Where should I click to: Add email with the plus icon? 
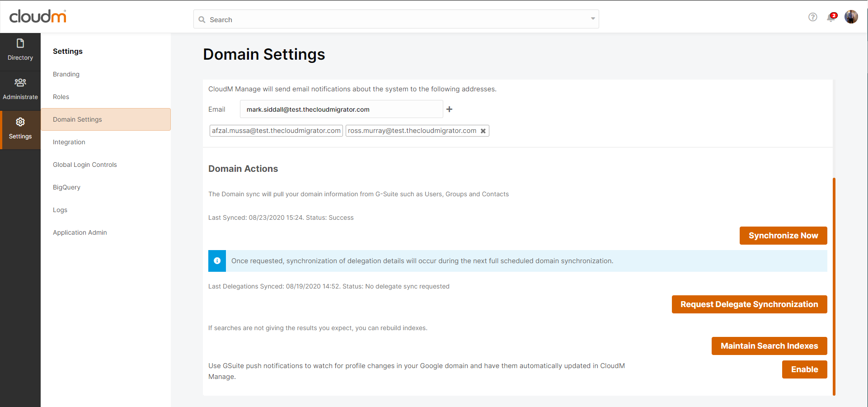[x=449, y=109]
